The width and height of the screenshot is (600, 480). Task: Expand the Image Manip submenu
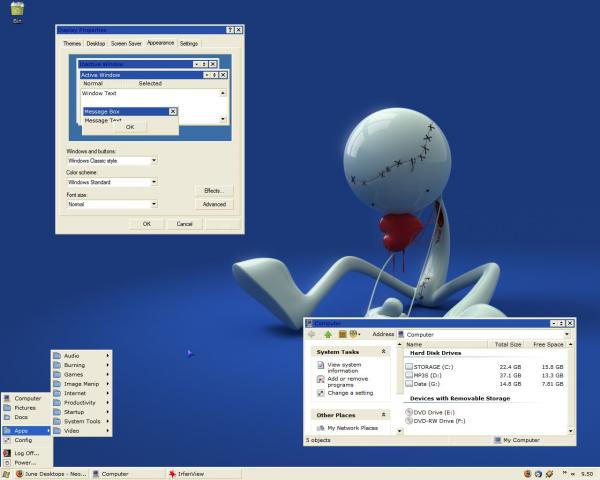tap(108, 384)
